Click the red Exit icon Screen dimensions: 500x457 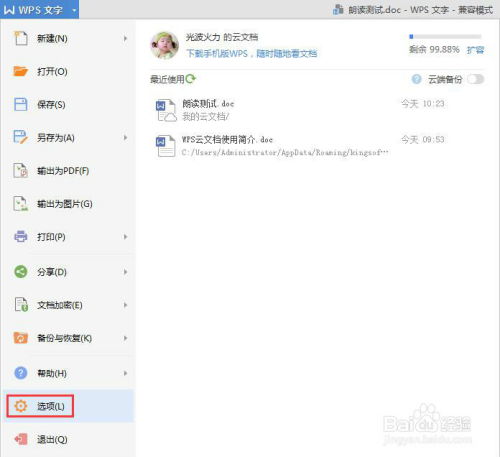pyautogui.click(x=21, y=439)
